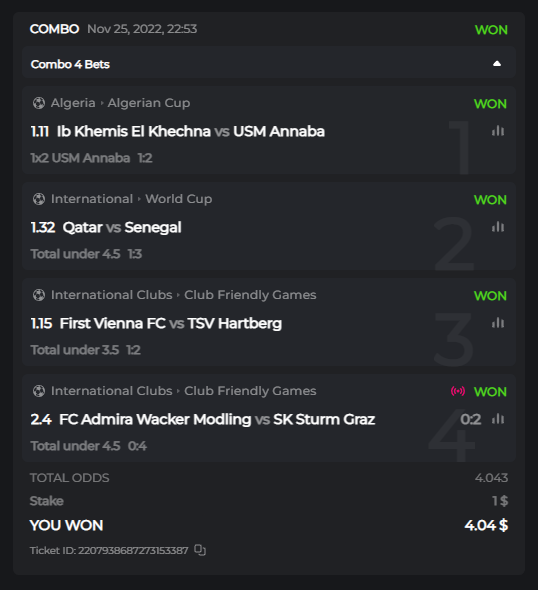Click the Ticket ID number text
Screen dimensions: 538x590
pos(133,550)
